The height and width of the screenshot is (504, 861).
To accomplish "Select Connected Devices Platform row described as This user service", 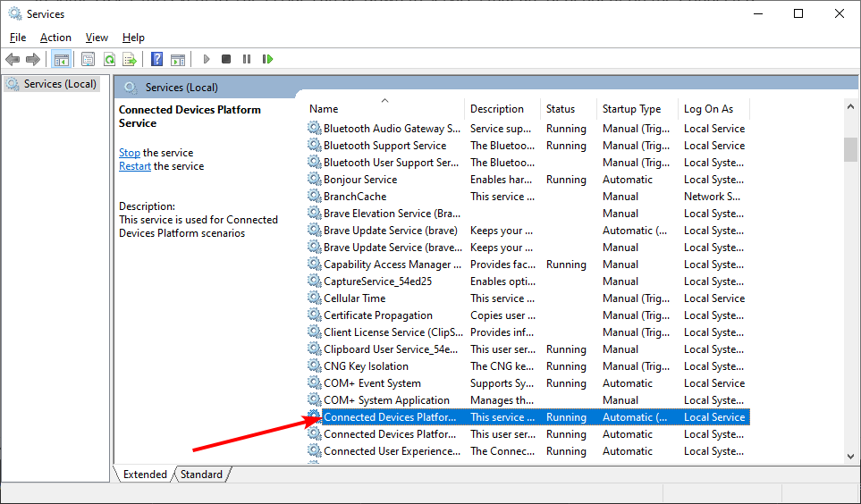I will (x=528, y=433).
